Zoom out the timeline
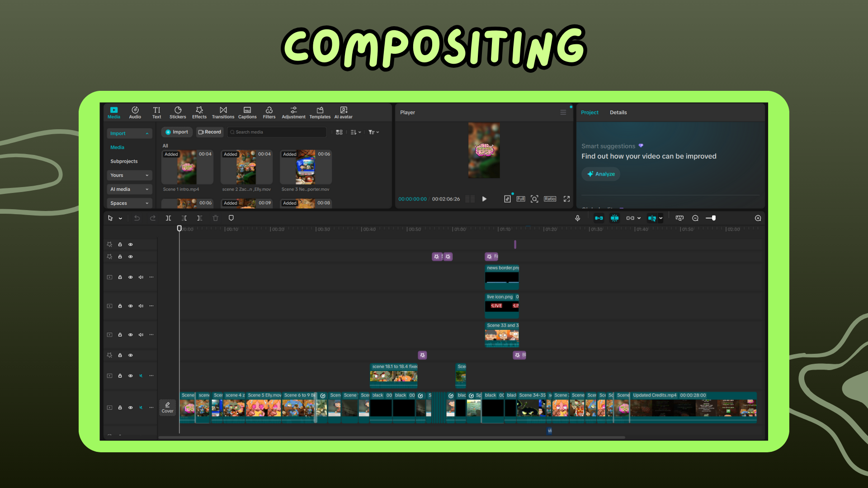 695,218
